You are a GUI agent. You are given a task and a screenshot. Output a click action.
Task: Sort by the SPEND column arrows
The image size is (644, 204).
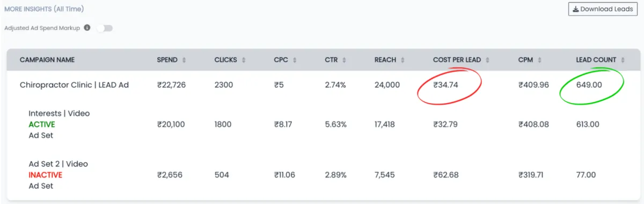[184, 60]
